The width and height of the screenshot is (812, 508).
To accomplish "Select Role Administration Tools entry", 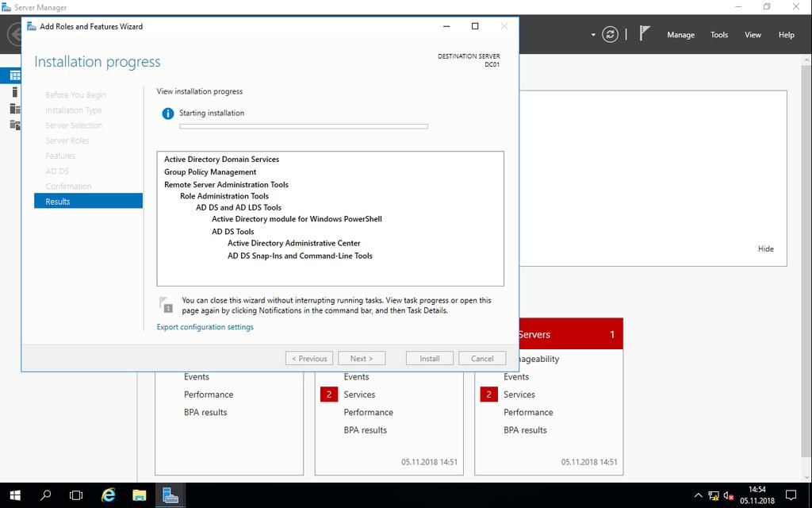I will 224,196.
